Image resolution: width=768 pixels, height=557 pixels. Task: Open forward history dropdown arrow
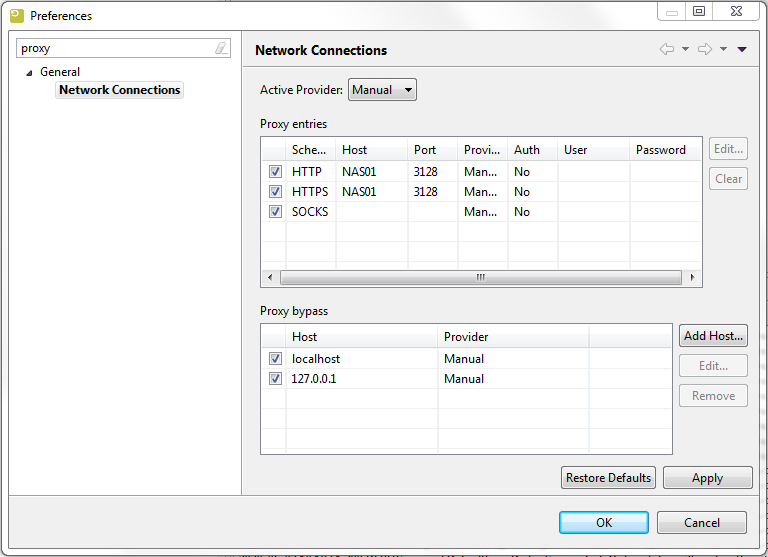point(723,49)
